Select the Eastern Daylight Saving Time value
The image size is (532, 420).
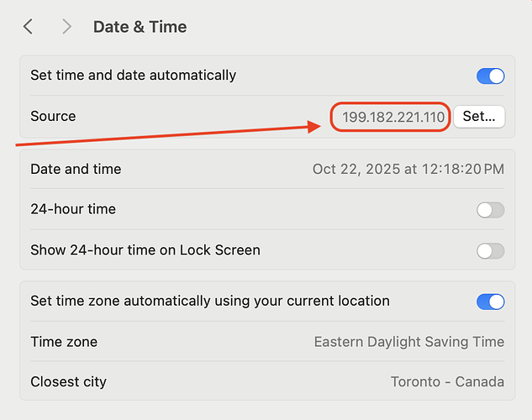(408, 342)
